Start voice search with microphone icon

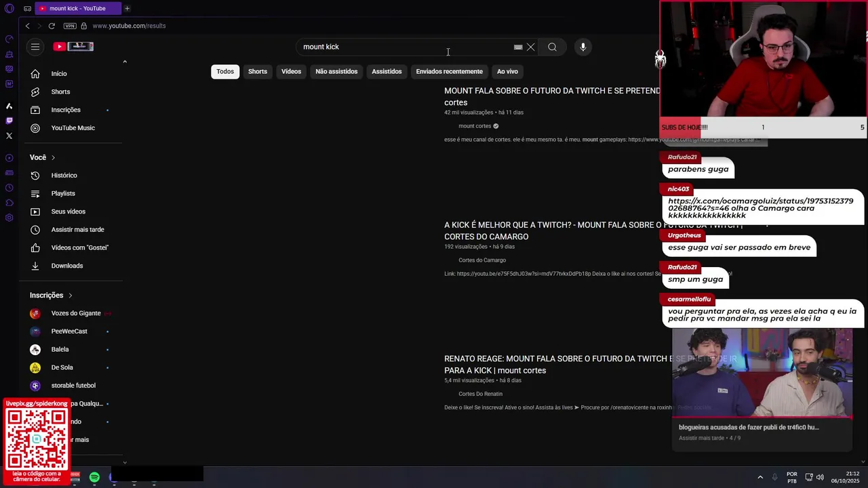pyautogui.click(x=583, y=47)
